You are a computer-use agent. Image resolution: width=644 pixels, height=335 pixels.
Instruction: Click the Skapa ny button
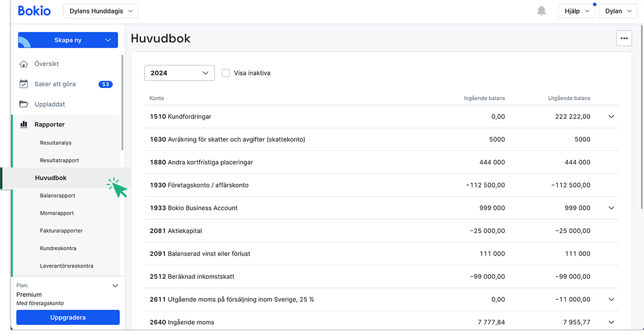[x=68, y=40]
